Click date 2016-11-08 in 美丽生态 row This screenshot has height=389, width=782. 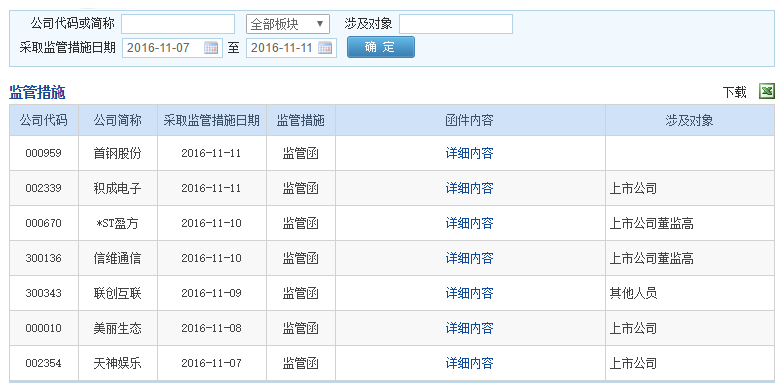tap(211, 328)
